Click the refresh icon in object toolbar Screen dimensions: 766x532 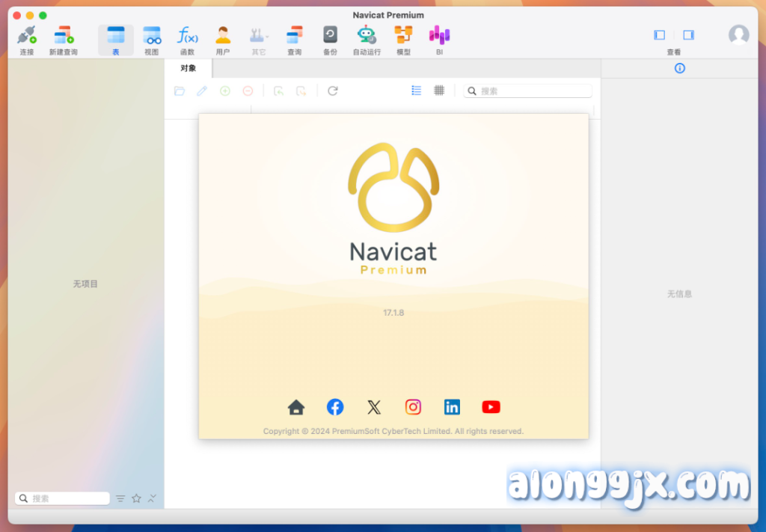333,91
